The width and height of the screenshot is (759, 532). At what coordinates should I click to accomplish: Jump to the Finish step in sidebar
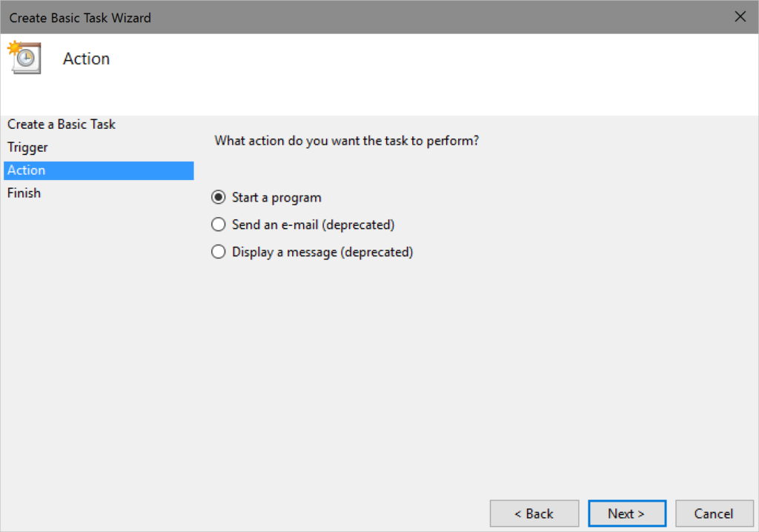point(24,193)
